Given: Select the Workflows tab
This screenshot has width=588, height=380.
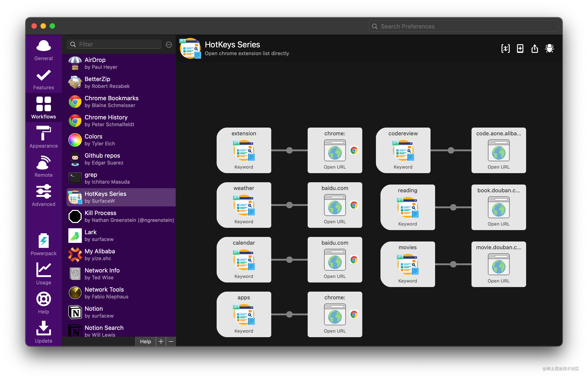Looking at the screenshot, I should 43,108.
